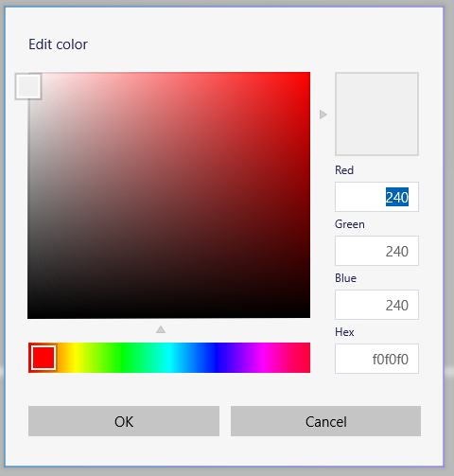
Task: Click the color field's white selector handle
Action: (28, 86)
